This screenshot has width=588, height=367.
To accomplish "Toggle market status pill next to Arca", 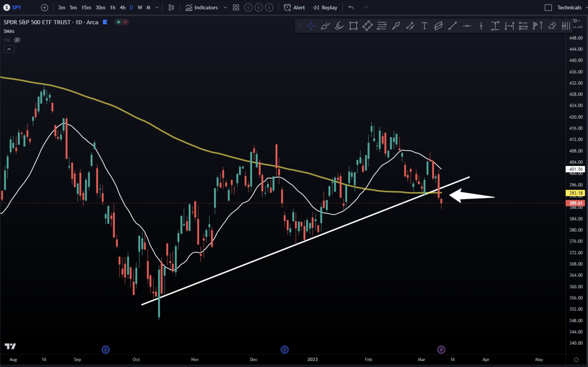I will [122, 22].
